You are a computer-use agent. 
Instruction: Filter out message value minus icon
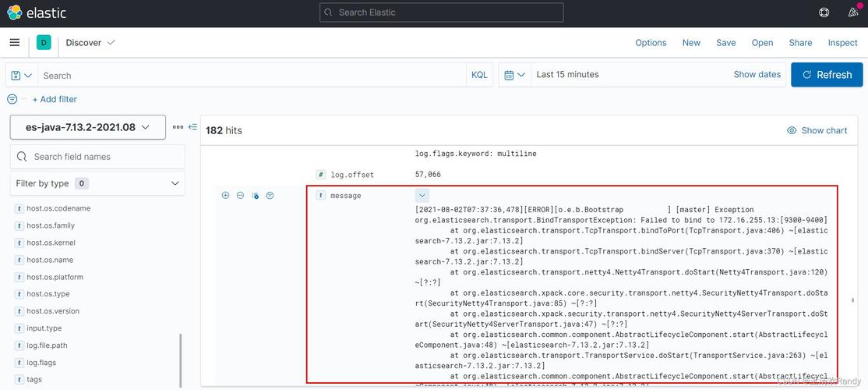pos(240,196)
